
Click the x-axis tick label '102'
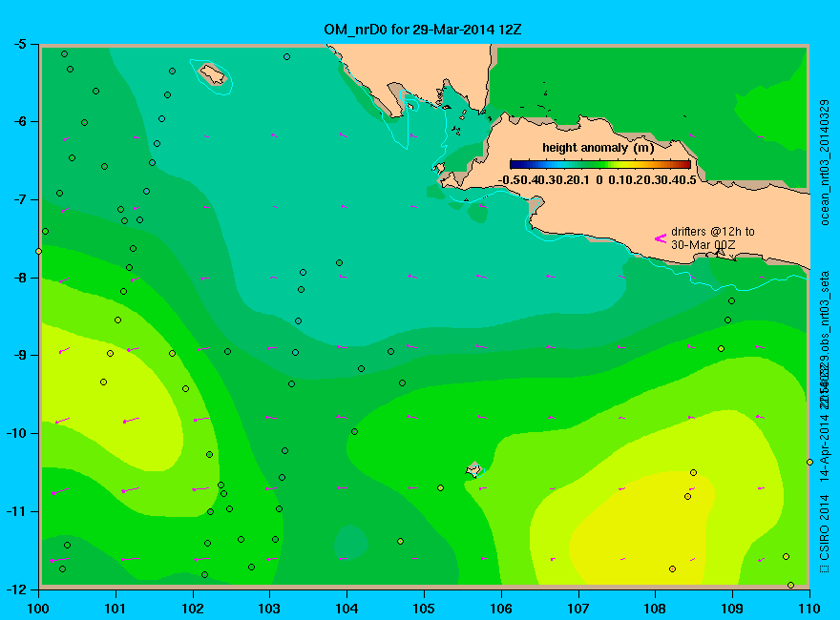(192, 609)
